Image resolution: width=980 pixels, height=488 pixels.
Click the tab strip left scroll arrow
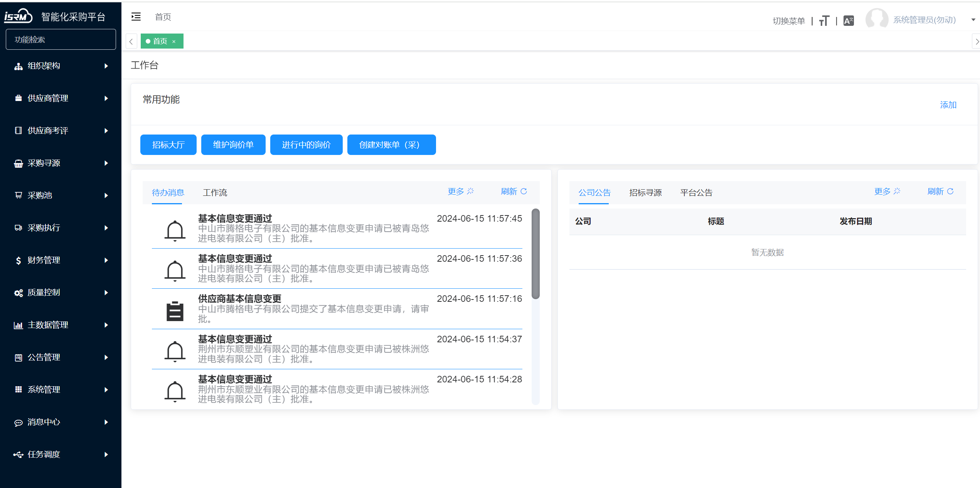pos(131,41)
